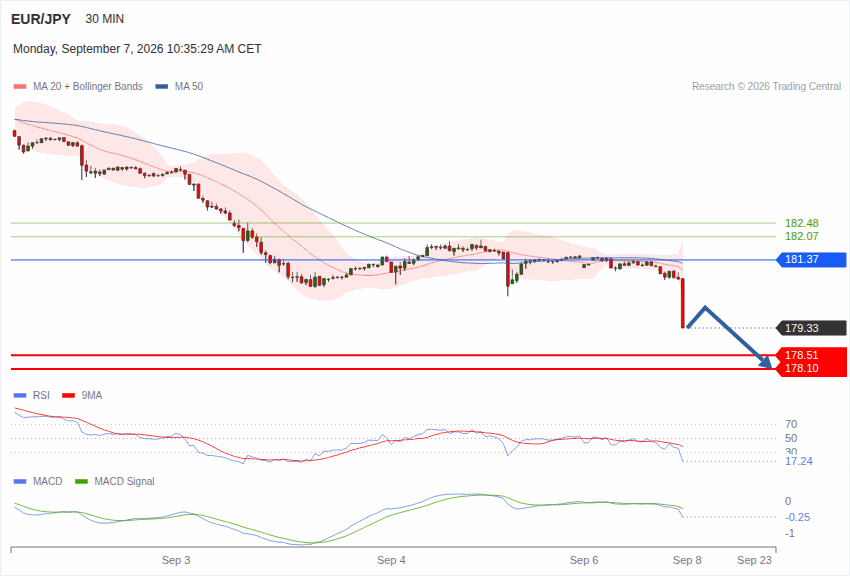Screen dimensions: 850x576
Task: Click the 9MA red legend swatch
Action: (69, 396)
